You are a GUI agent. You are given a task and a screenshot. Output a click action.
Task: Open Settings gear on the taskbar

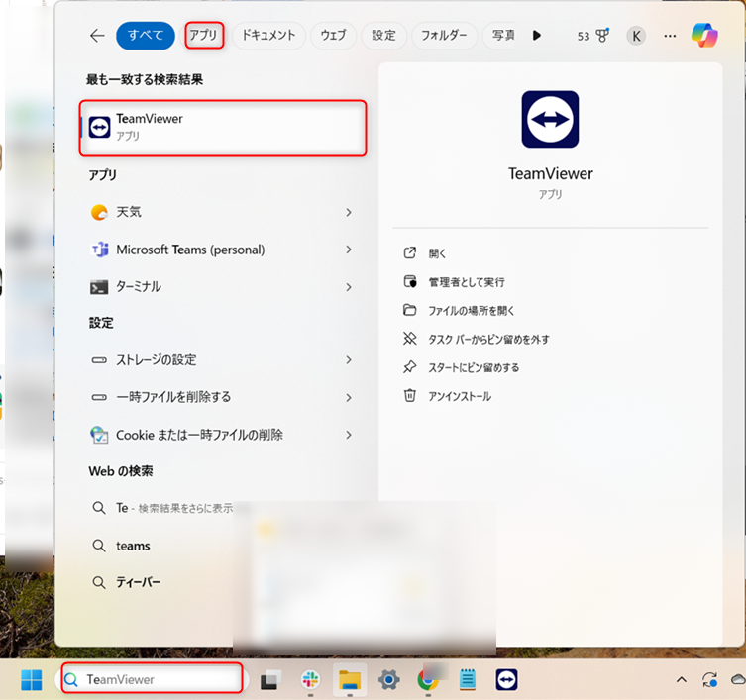[x=388, y=679]
